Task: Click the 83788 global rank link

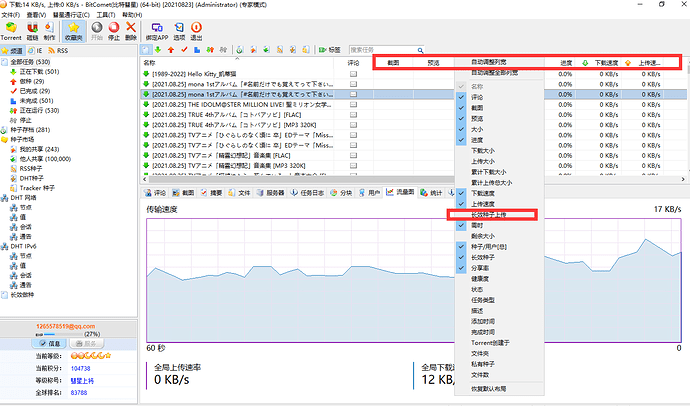Action: tap(79, 392)
